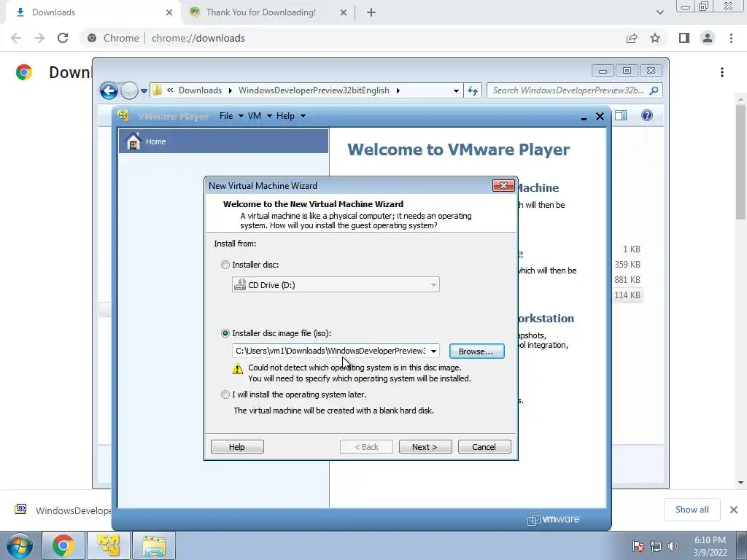Cancel the New Virtual Machine Wizard
This screenshot has width=747, height=560.
pyautogui.click(x=484, y=447)
